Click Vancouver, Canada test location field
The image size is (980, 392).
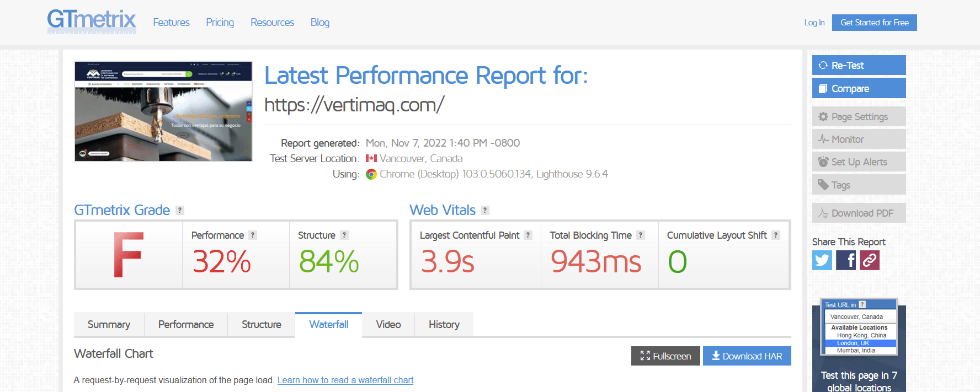tap(860, 317)
